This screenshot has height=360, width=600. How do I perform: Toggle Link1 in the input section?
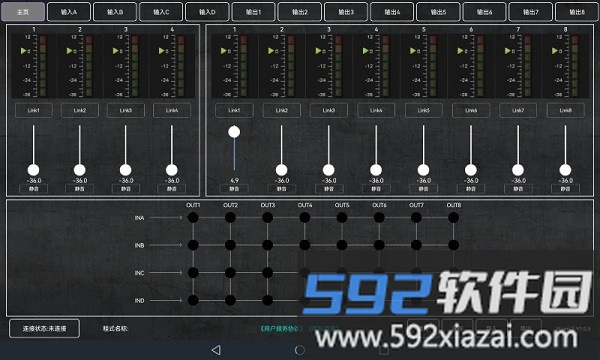point(34,110)
